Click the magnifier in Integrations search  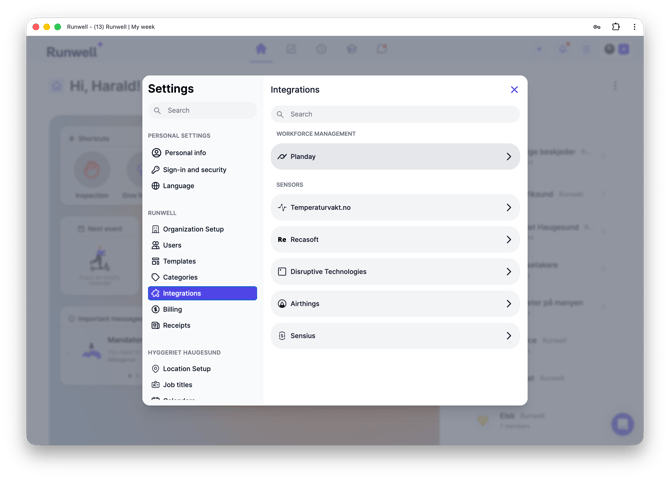(x=280, y=114)
